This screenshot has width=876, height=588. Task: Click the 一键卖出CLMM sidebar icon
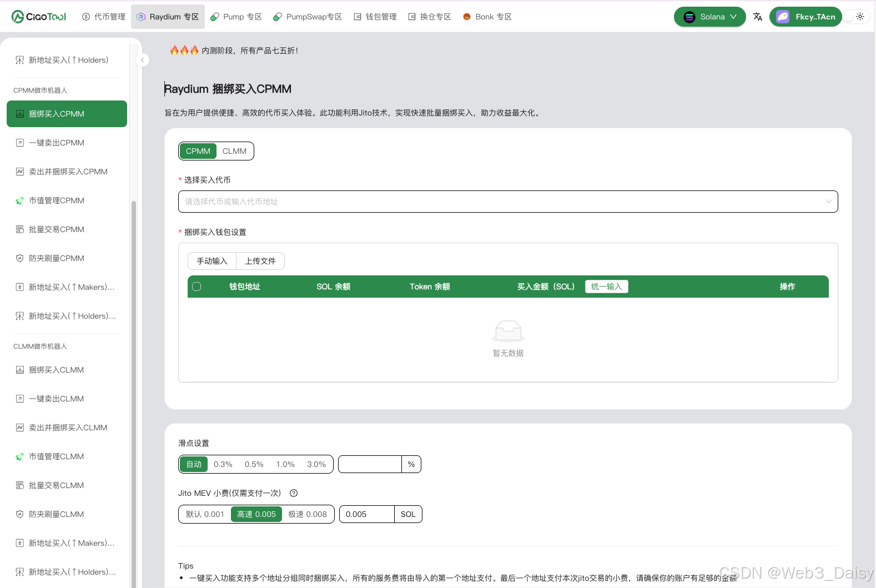tap(20, 399)
